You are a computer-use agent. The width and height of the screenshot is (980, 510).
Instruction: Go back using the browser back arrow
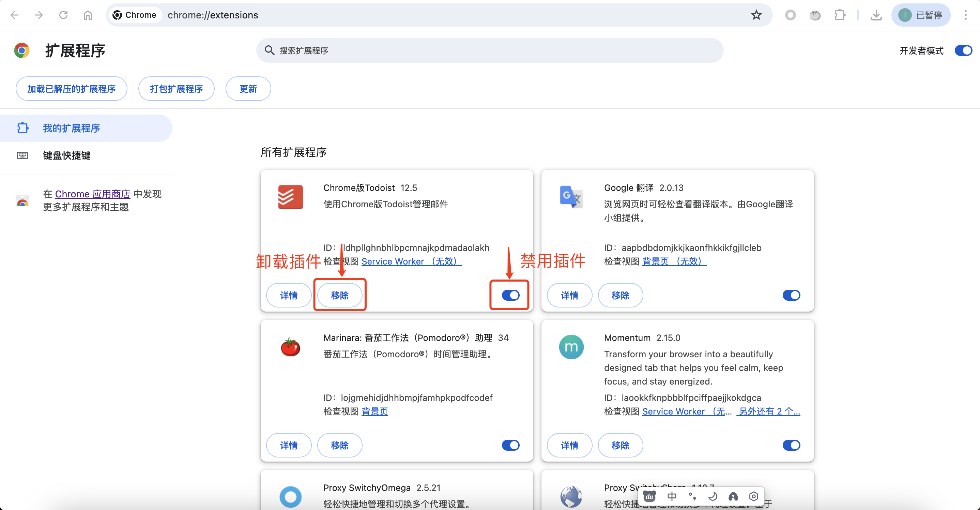pos(14,15)
